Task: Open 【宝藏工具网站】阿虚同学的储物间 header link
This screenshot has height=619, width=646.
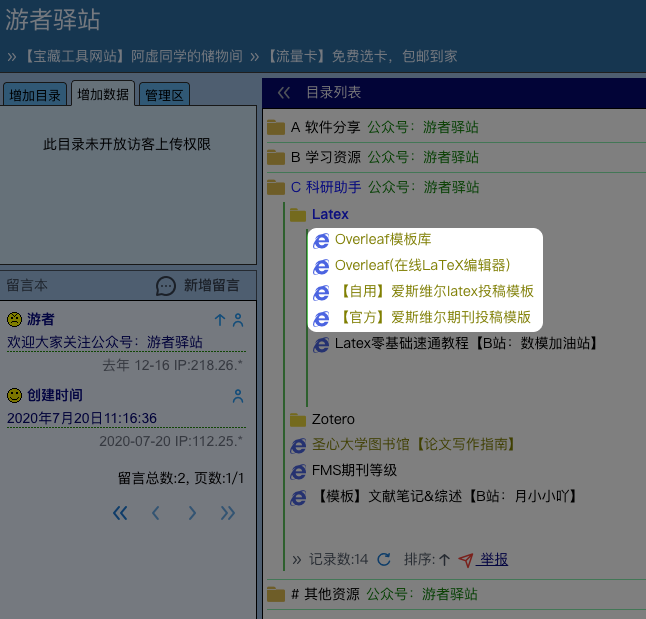Action: click(132, 56)
